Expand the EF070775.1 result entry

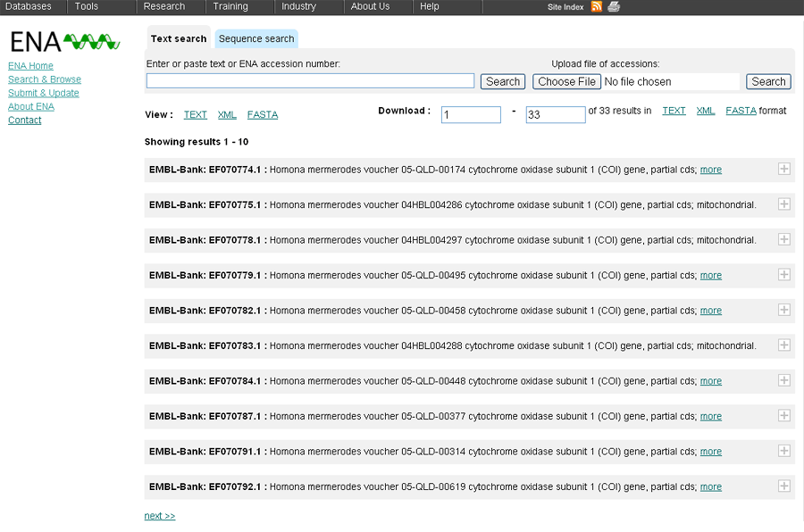coord(784,204)
